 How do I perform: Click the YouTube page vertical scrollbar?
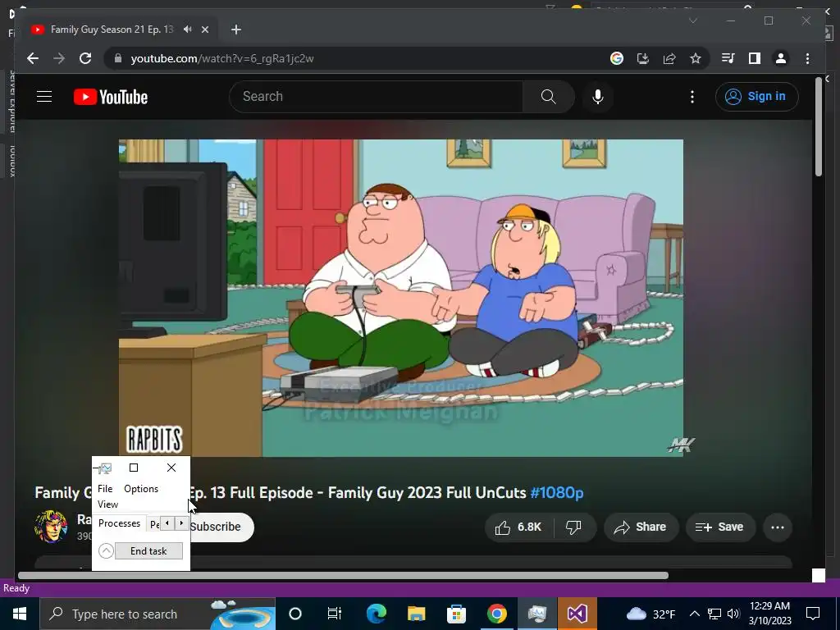(x=818, y=127)
